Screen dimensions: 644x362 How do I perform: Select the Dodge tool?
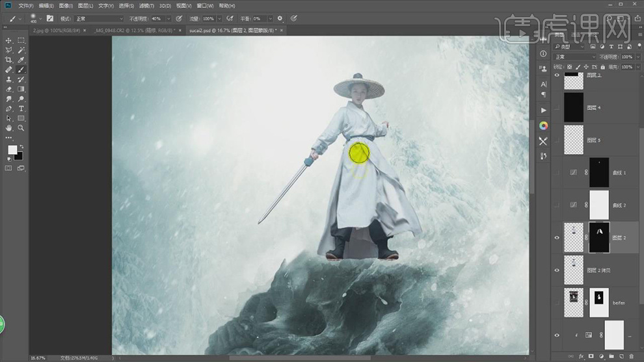pyautogui.click(x=21, y=99)
